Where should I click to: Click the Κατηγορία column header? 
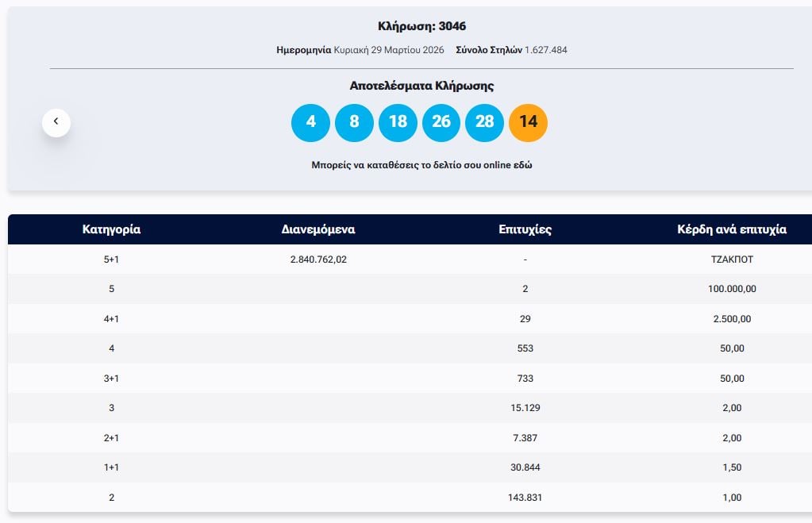tap(111, 229)
